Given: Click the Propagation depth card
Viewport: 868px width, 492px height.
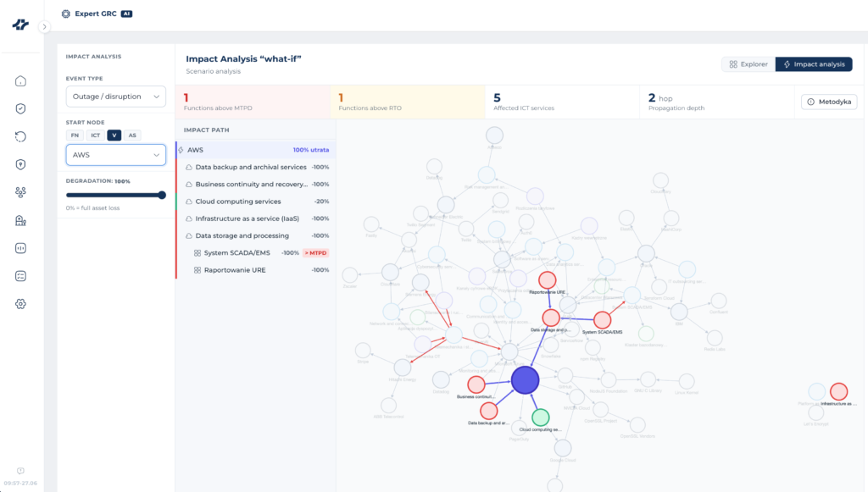Looking at the screenshot, I should pyautogui.click(x=717, y=102).
